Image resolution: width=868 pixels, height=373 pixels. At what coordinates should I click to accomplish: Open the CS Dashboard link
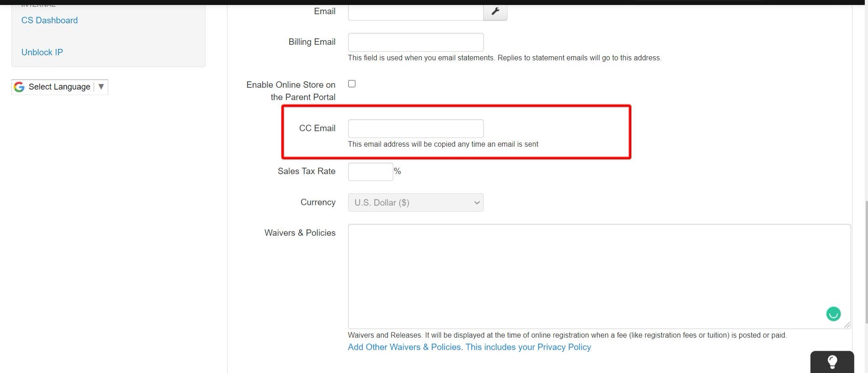[49, 20]
